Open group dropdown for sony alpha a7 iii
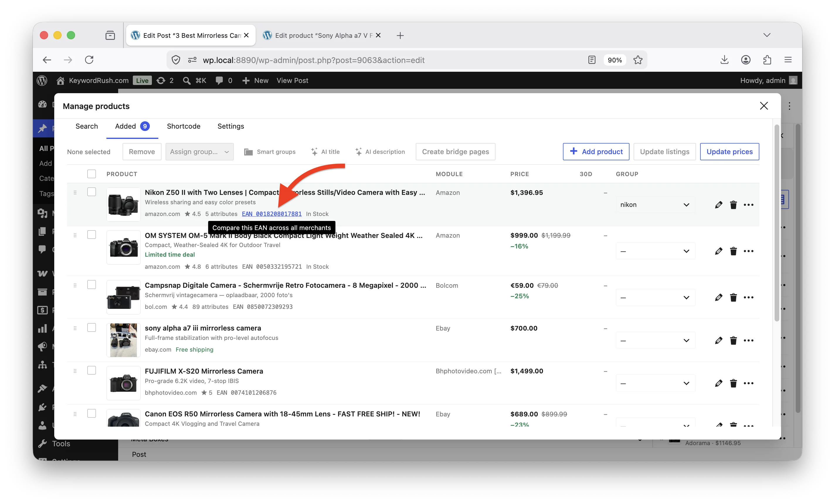Screen dimensions: 835x504 655,340
